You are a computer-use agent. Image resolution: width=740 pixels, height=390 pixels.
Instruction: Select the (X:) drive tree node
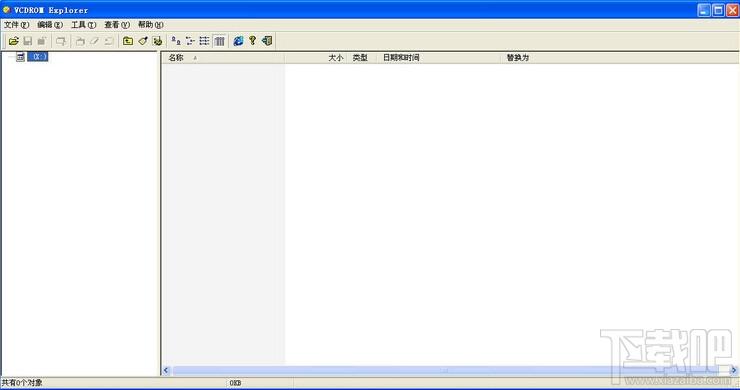(38, 57)
